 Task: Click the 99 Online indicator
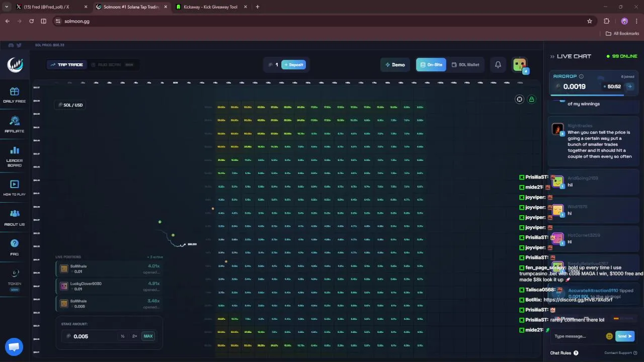point(622,56)
